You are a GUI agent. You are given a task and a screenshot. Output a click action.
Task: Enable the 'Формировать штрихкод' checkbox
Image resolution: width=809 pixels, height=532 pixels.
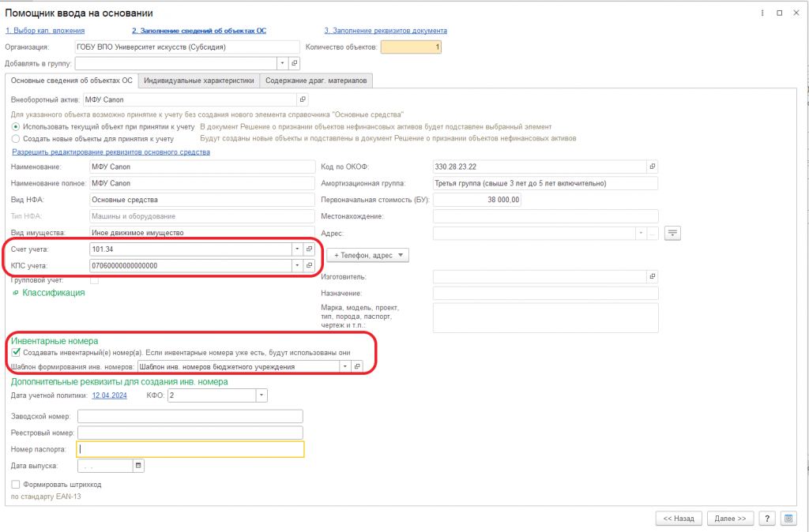tap(16, 485)
